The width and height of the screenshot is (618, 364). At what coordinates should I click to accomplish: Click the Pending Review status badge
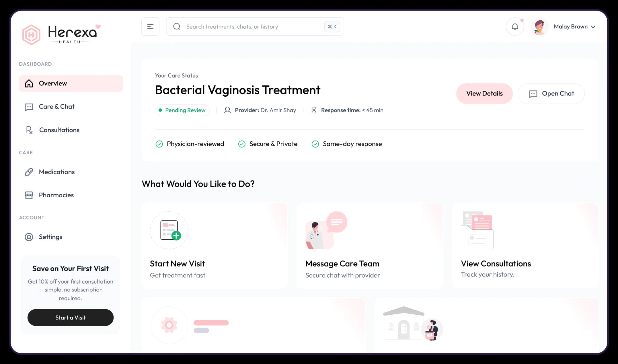tap(182, 110)
